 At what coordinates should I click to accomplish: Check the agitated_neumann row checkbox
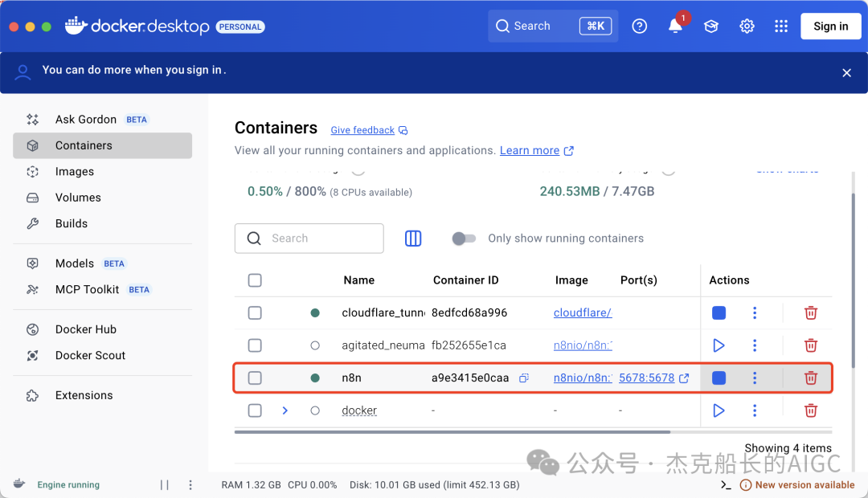point(255,346)
